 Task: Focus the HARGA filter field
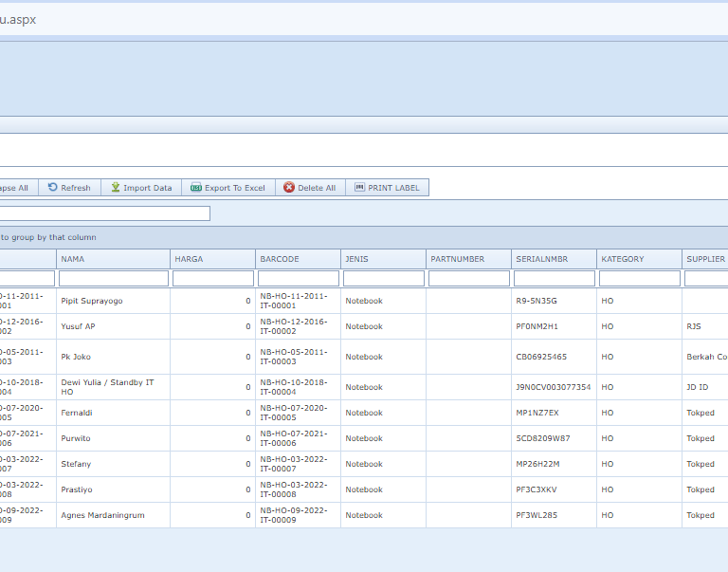212,278
